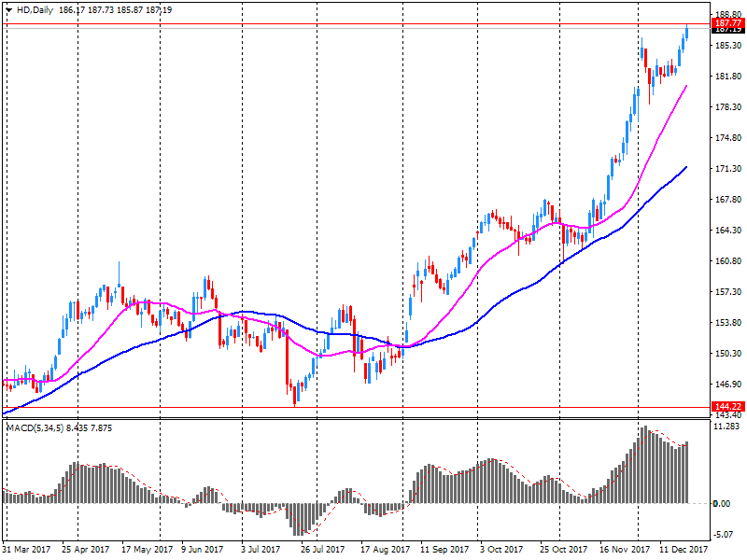
Task: Select the HD,Daily symbol title text
Action: point(35,10)
